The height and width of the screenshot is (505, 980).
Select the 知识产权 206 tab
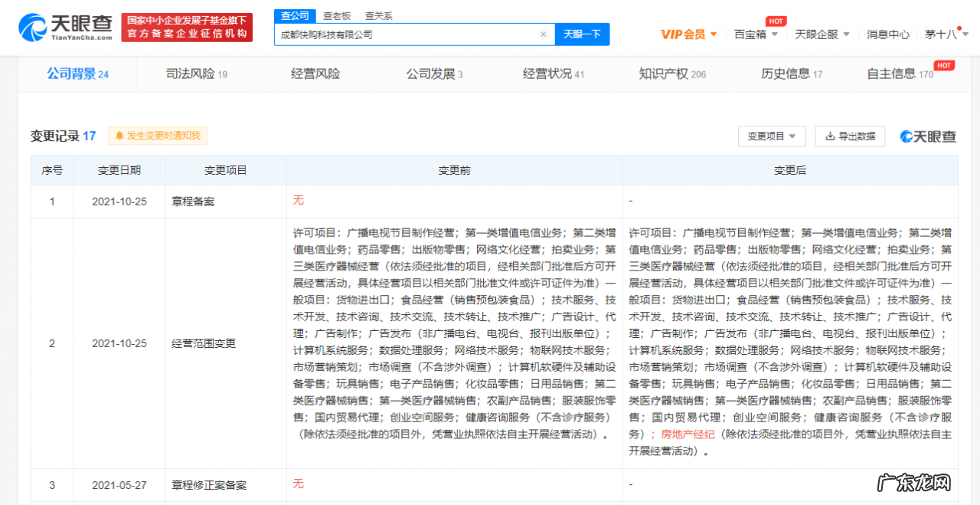pyautogui.click(x=671, y=73)
